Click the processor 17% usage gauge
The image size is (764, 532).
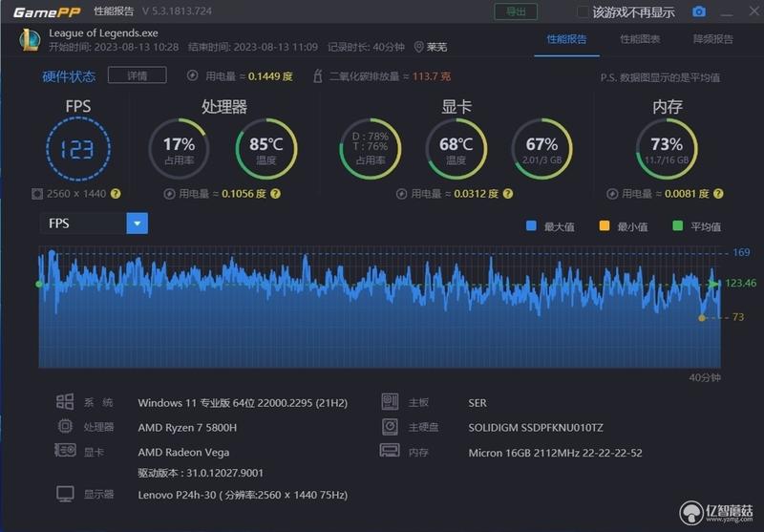[x=179, y=149]
